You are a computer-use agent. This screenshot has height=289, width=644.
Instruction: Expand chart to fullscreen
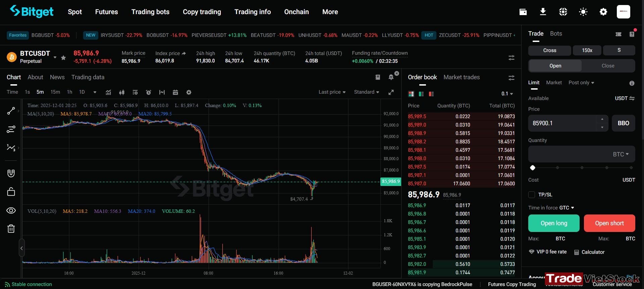point(391,92)
